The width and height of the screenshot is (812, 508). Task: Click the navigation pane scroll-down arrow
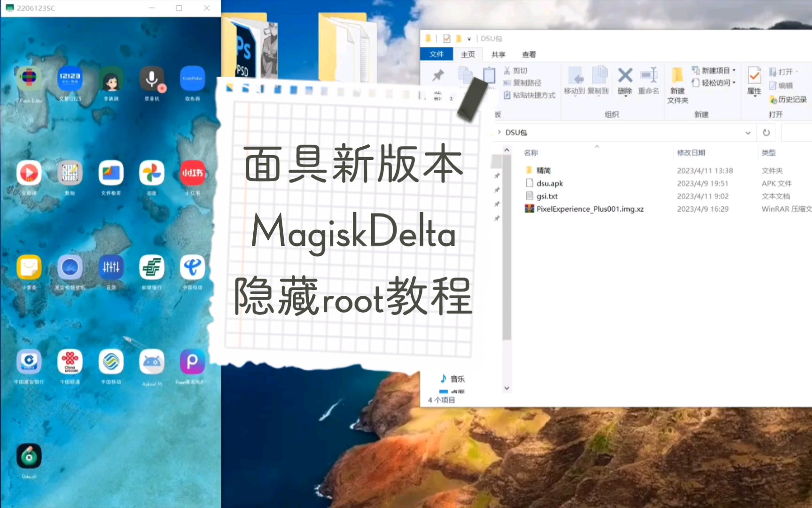pyautogui.click(x=507, y=388)
